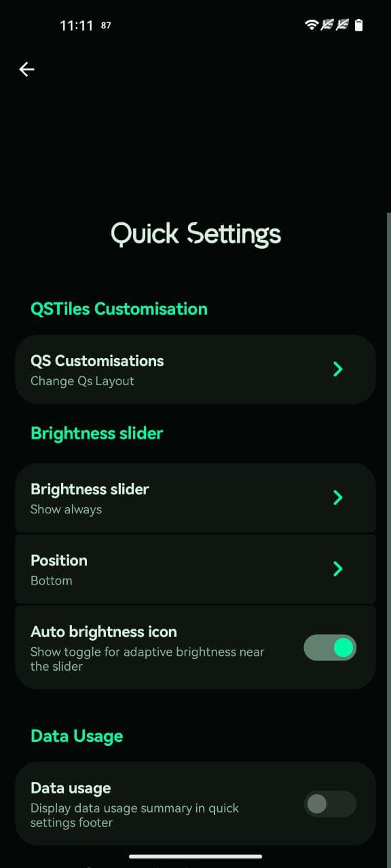Select the Position Bottom setting row

click(195, 569)
